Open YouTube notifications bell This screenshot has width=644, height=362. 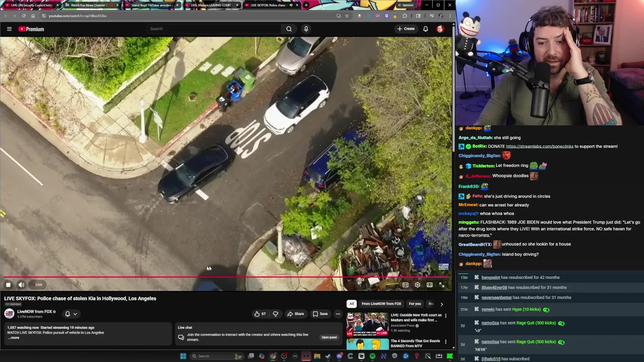426,29
